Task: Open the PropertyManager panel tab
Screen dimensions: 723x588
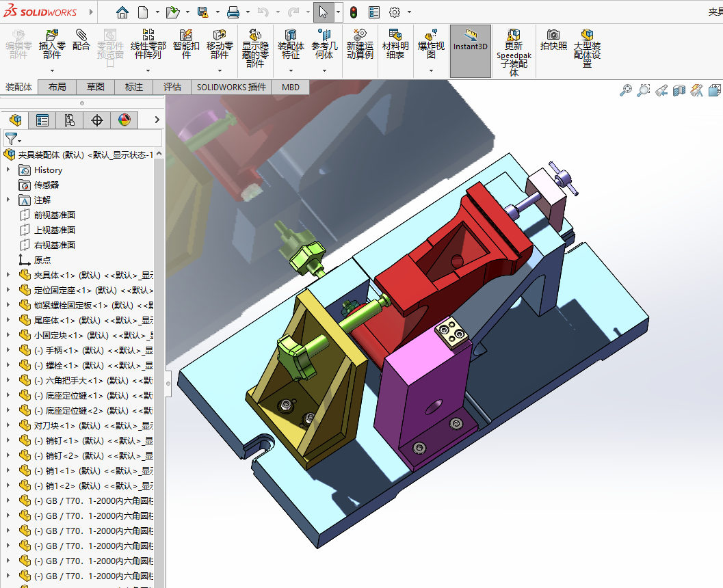Action: 42,120
